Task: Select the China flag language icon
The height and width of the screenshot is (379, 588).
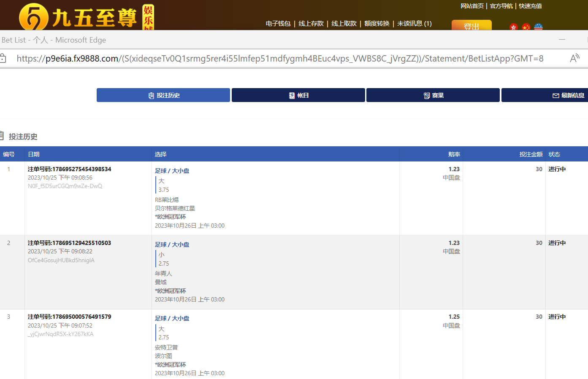Action: click(x=526, y=27)
